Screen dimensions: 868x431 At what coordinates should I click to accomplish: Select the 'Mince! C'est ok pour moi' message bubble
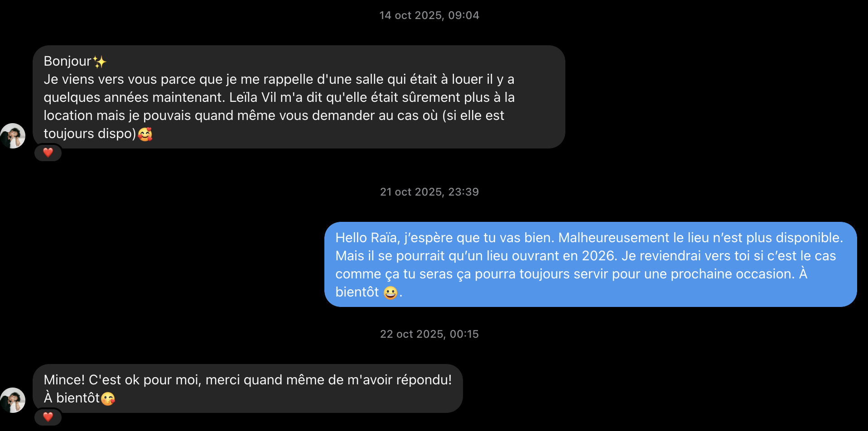click(248, 388)
